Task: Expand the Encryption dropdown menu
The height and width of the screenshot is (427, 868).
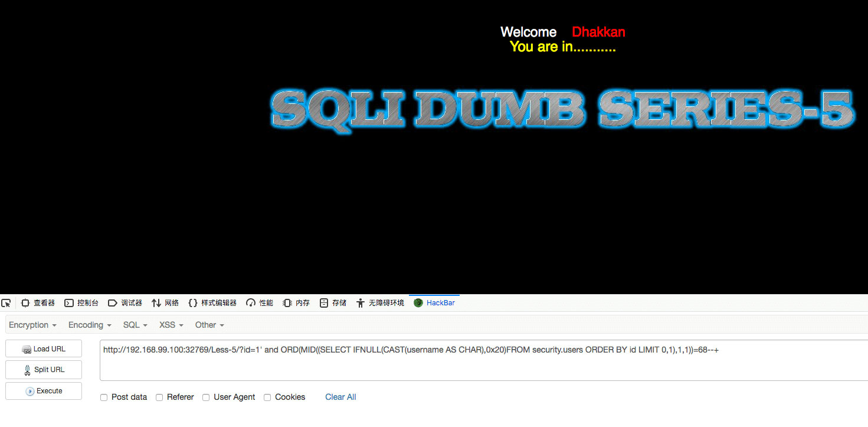Action: coord(32,325)
